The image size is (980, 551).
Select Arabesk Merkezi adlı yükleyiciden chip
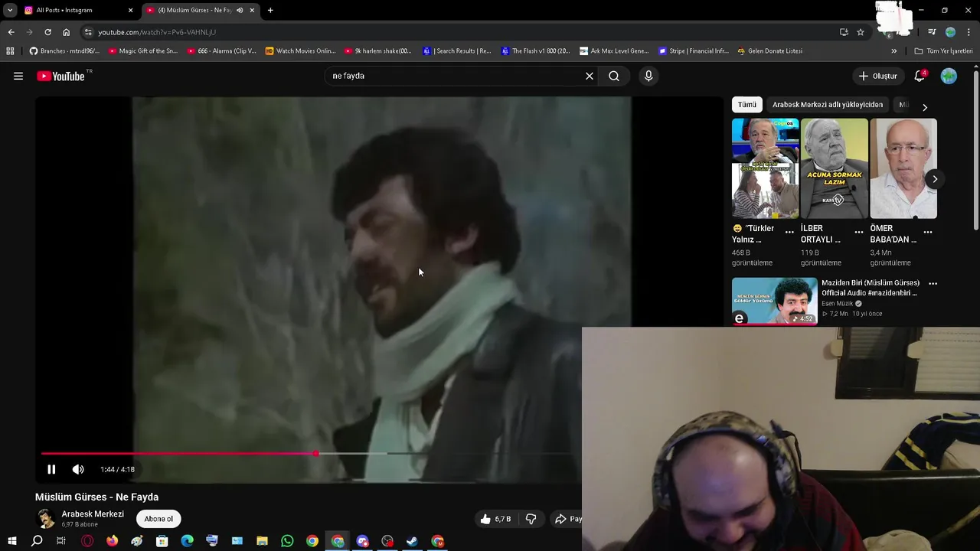point(828,105)
